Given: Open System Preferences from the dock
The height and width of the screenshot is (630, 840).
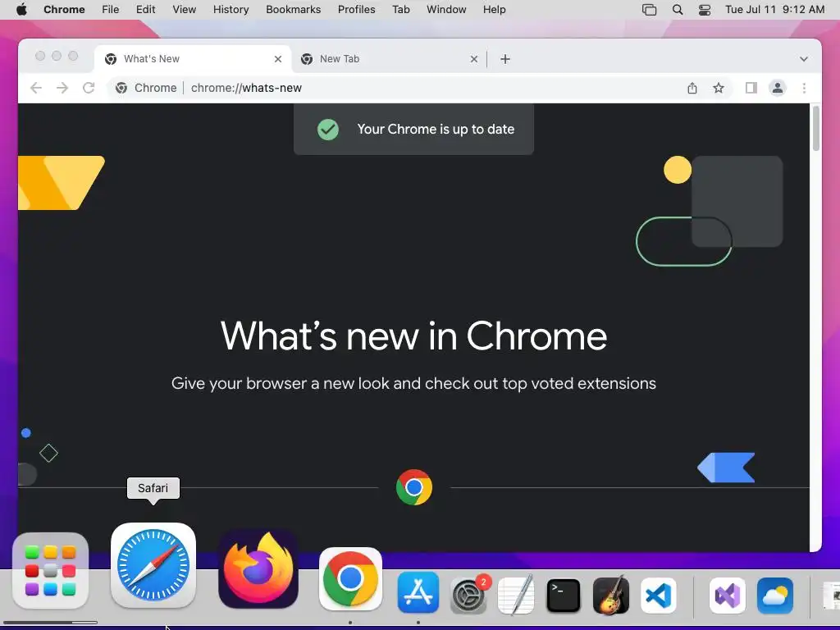Looking at the screenshot, I should click(x=468, y=595).
